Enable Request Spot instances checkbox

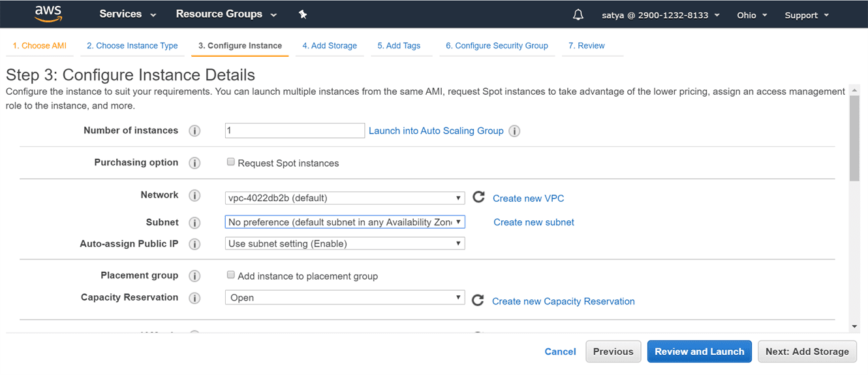(x=231, y=162)
